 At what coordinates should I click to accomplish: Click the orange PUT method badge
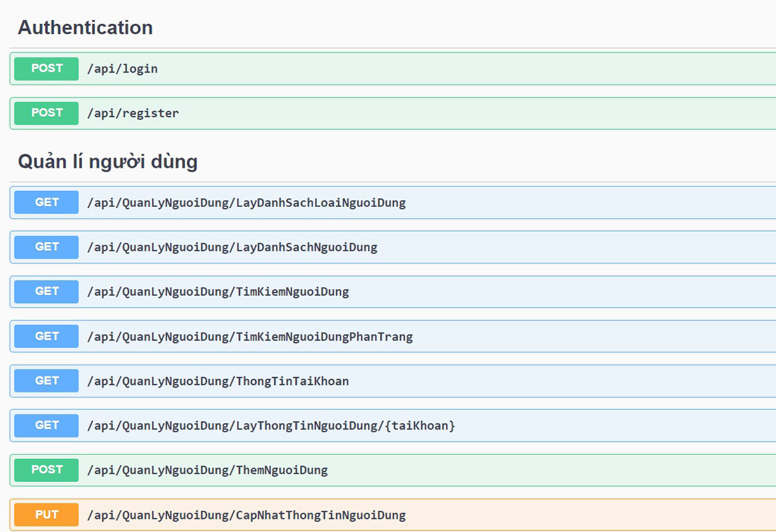click(47, 514)
